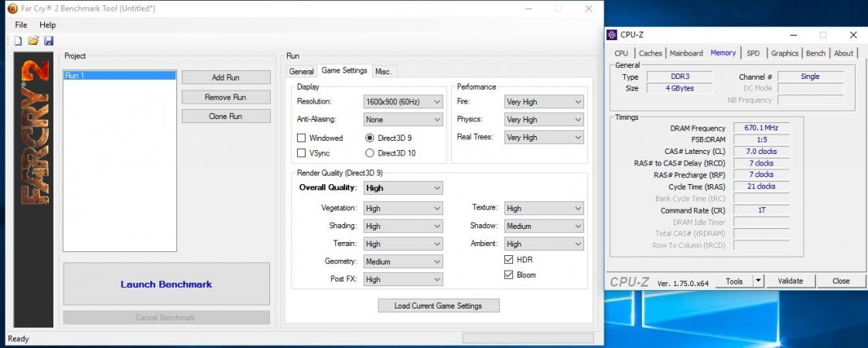The height and width of the screenshot is (348, 868).
Task: Open the Overall Quality dropdown
Action: pos(403,188)
